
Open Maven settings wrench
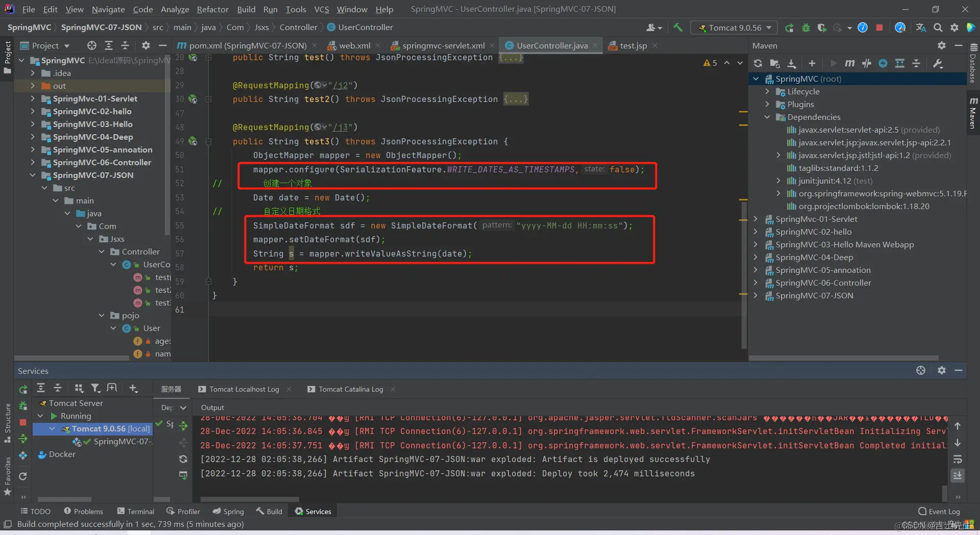[938, 63]
